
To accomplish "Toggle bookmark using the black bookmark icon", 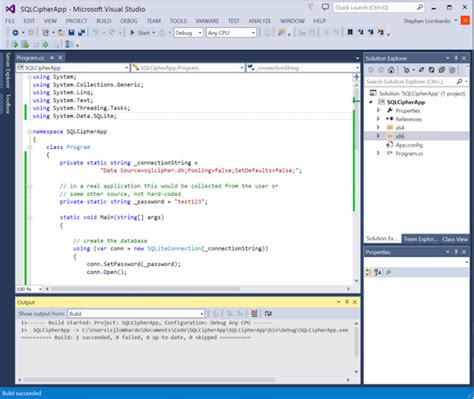I will click(x=350, y=32).
